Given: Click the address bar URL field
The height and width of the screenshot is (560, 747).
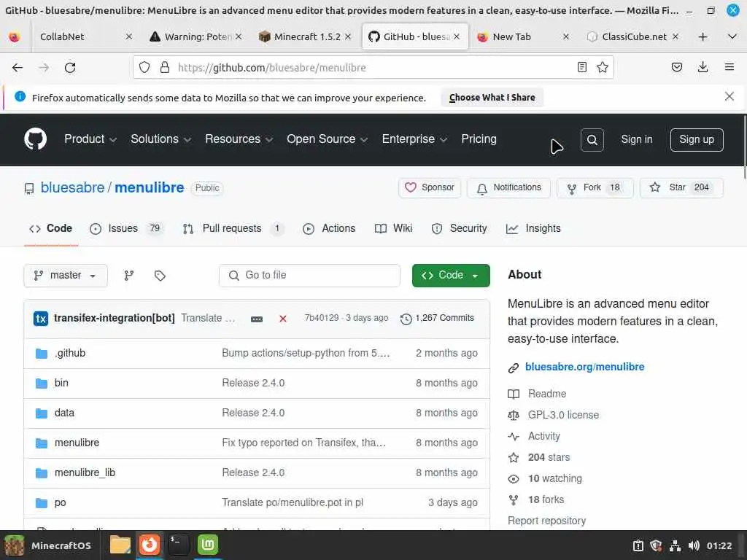Looking at the screenshot, I should click(x=373, y=68).
